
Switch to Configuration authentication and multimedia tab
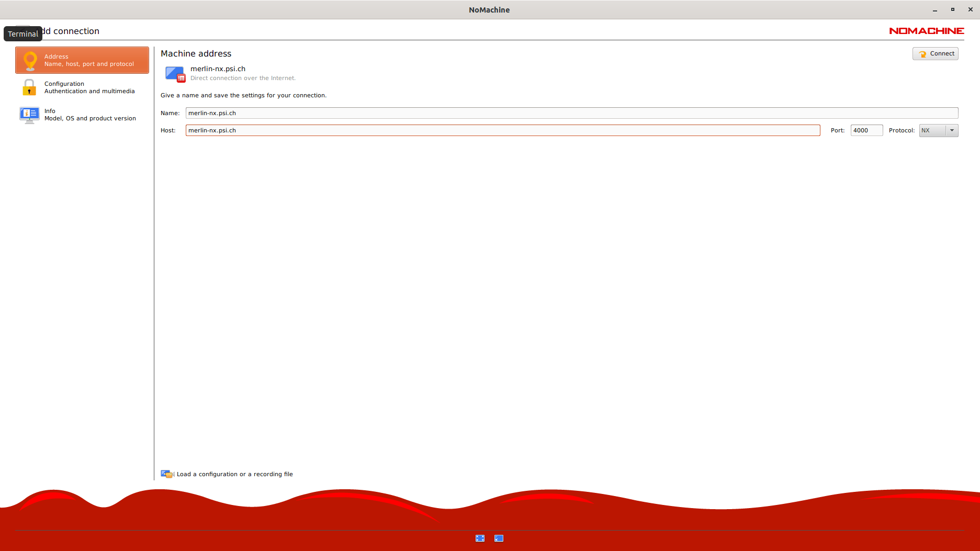89,87
